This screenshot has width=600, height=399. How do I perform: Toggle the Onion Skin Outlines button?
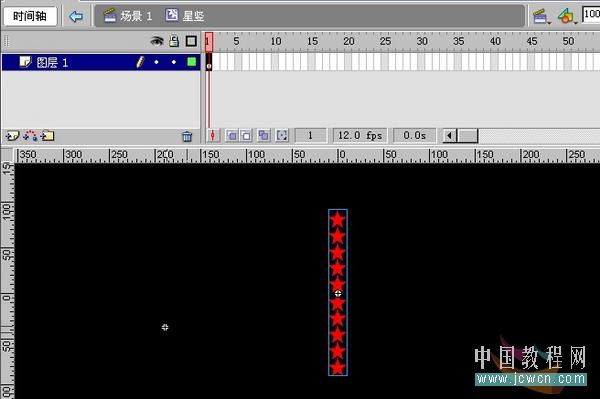coord(246,135)
